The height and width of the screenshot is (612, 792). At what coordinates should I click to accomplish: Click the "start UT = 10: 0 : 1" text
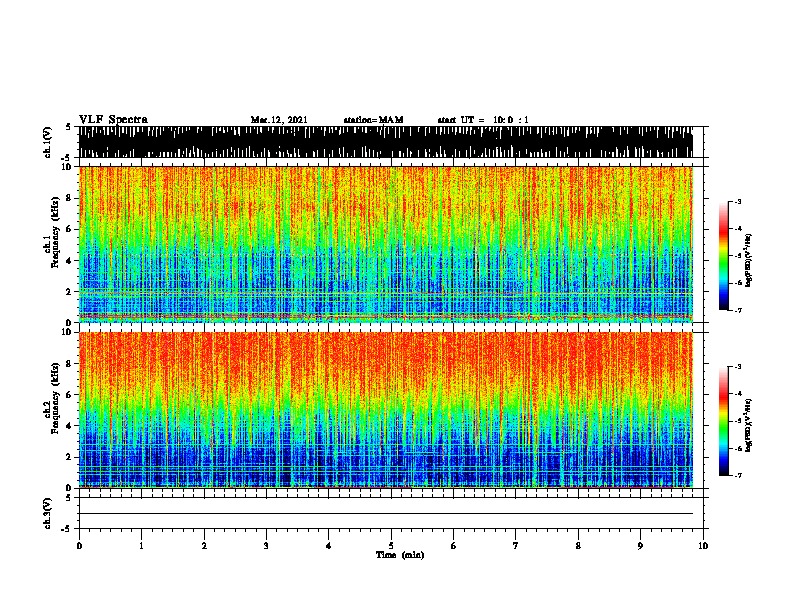click(483, 120)
